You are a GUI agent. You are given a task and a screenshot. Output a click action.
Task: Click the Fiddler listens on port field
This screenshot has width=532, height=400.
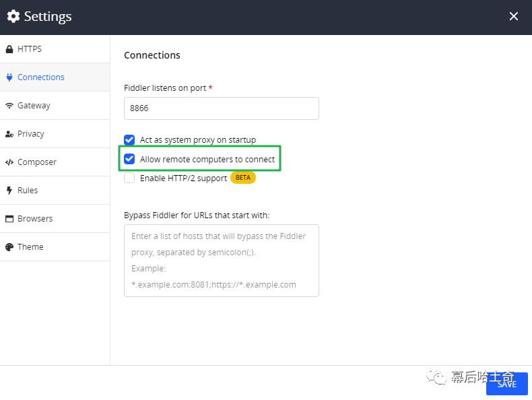pyautogui.click(x=222, y=108)
